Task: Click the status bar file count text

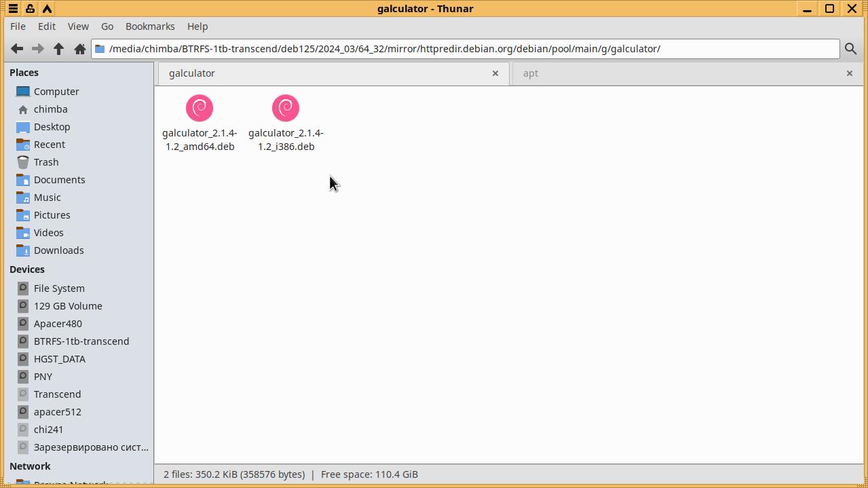Action: tap(234, 474)
